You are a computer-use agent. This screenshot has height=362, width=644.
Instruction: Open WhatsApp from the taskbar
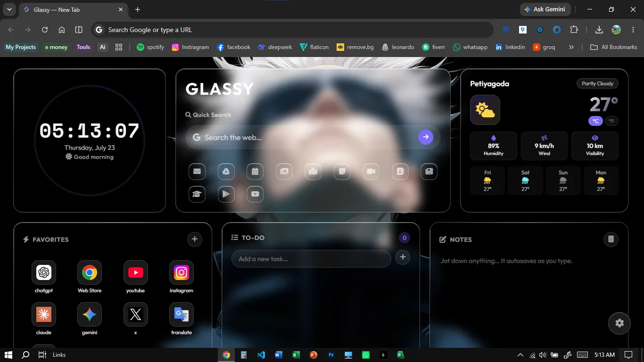click(x=366, y=355)
